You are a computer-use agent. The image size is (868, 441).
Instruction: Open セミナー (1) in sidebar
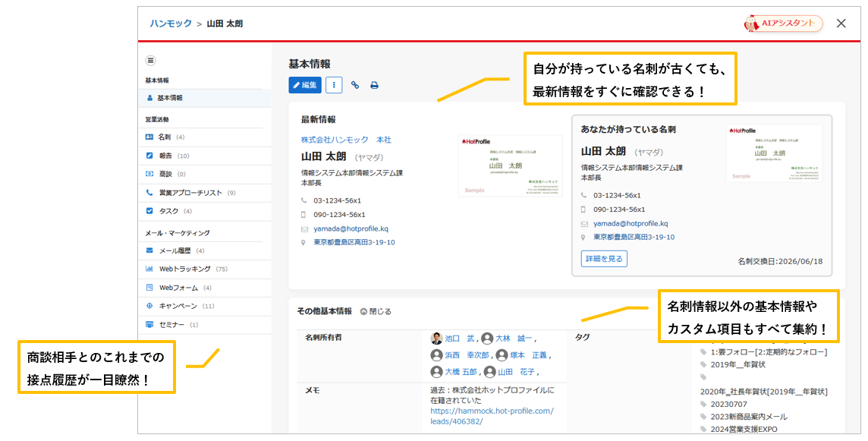[x=205, y=325]
